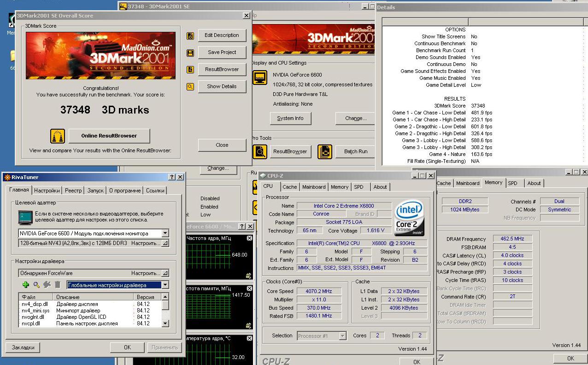Open the Mainboard tab in the front CPU-Z window

(314, 187)
